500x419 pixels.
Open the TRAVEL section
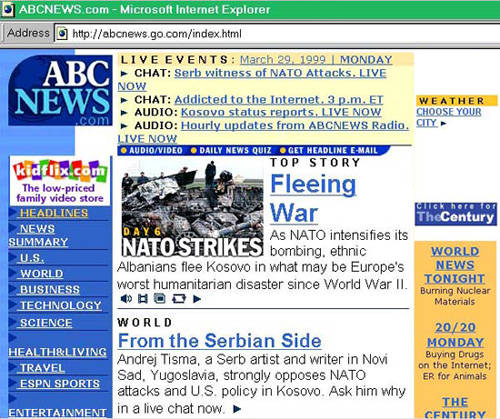point(42,368)
